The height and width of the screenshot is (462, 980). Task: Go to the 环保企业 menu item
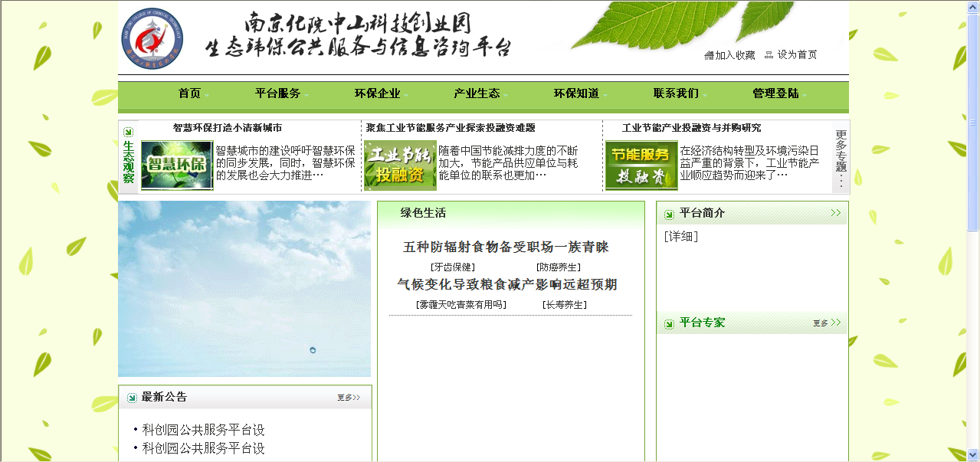pos(377,93)
